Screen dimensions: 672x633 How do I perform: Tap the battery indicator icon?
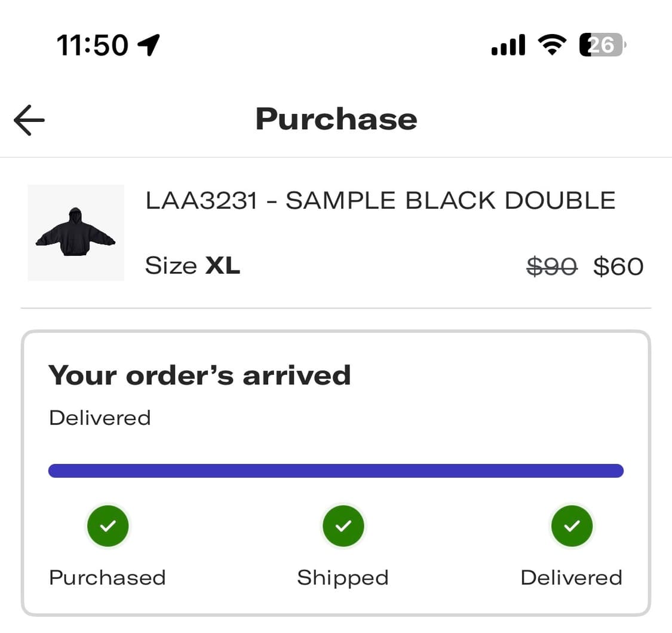coord(602,45)
